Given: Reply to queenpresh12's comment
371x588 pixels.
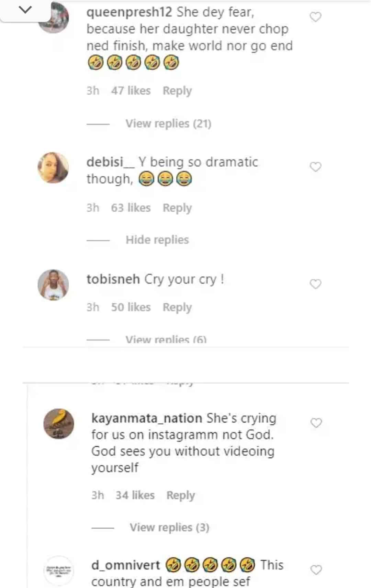Looking at the screenshot, I should [x=177, y=91].
